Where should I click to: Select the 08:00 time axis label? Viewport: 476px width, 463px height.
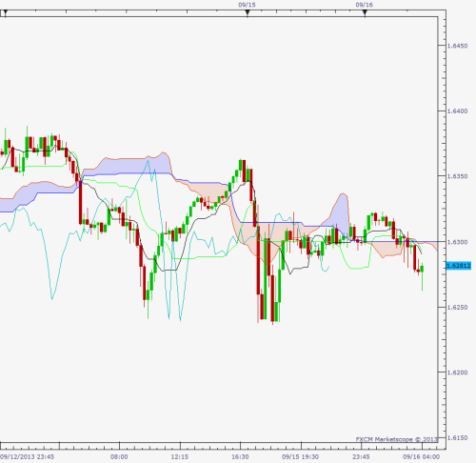119,457
